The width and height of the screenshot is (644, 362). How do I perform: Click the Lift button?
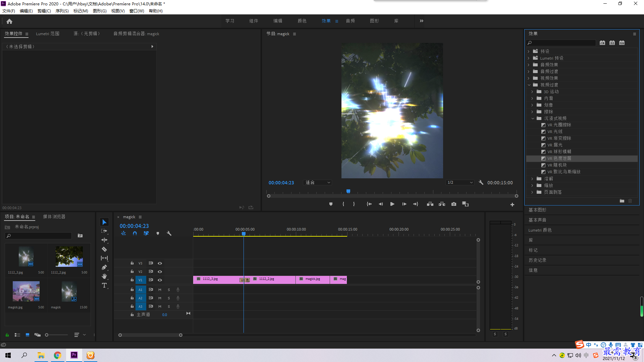pos(430,204)
